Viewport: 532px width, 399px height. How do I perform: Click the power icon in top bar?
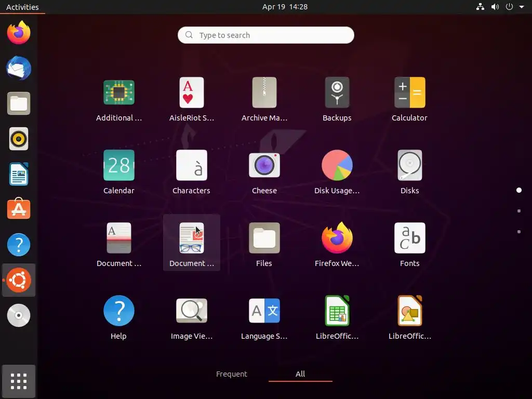coord(509,7)
